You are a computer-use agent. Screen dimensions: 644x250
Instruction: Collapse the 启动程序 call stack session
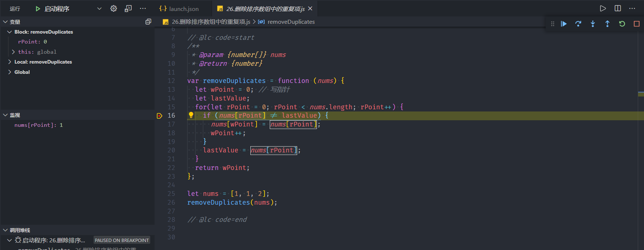pos(10,240)
